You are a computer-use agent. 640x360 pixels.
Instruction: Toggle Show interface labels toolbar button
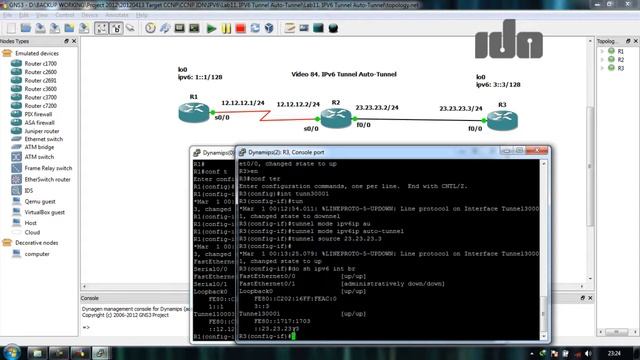click(101, 28)
